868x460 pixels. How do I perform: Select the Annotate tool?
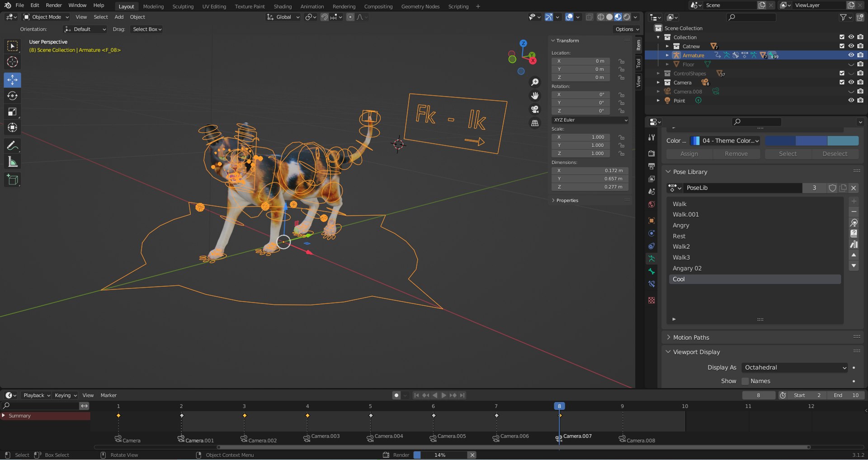tap(12, 146)
